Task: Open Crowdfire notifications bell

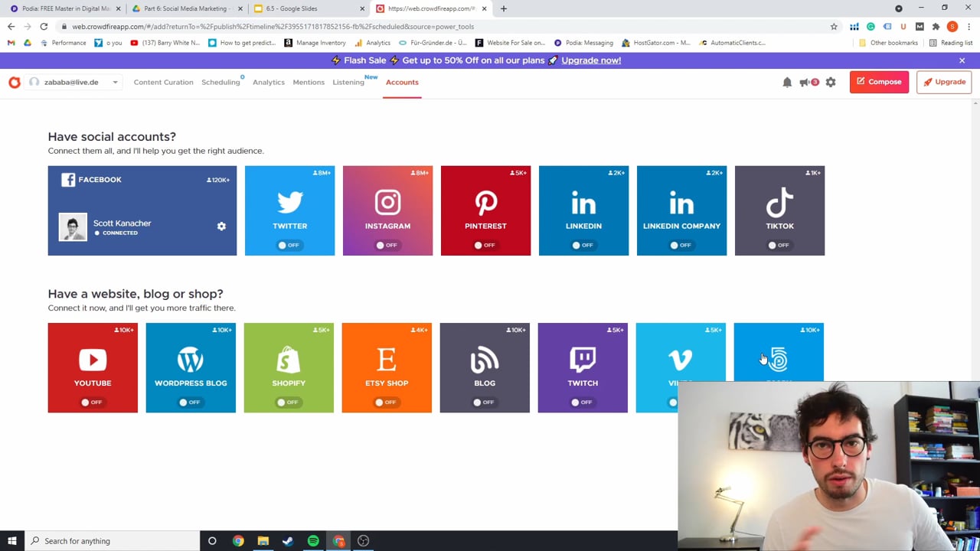Action: 787,82
